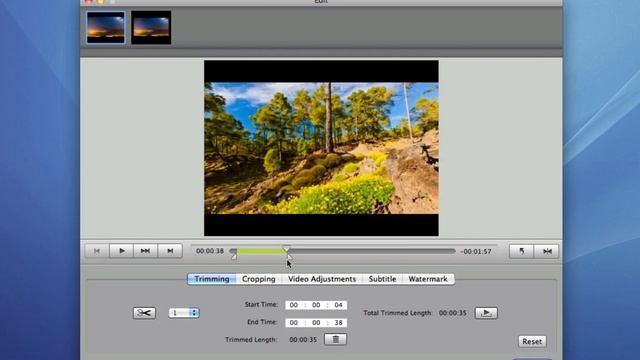The image size is (640, 360).
Task: Click the playhead on the seek bar
Action: click(287, 249)
